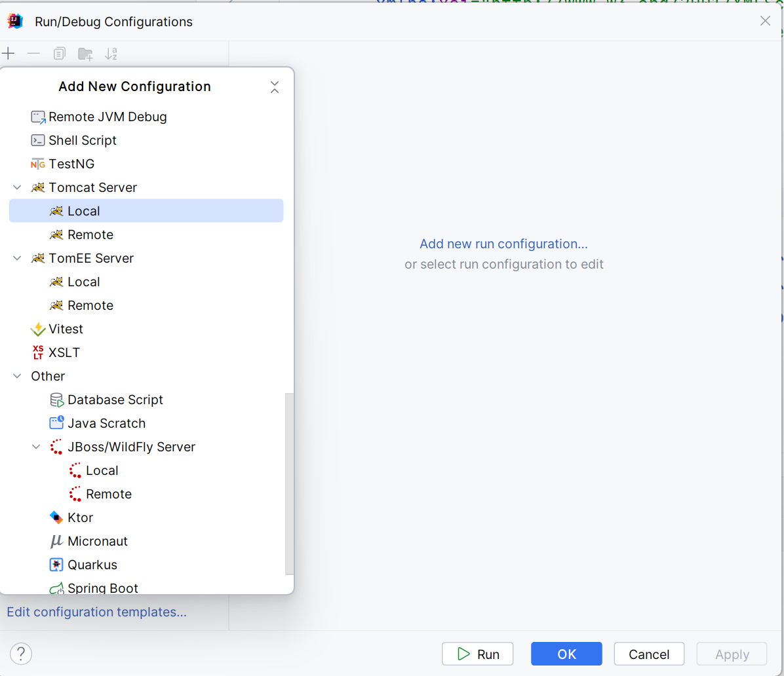Screen dimensions: 784x676
Task: Open Edit configuration templates link
Action: (x=96, y=612)
